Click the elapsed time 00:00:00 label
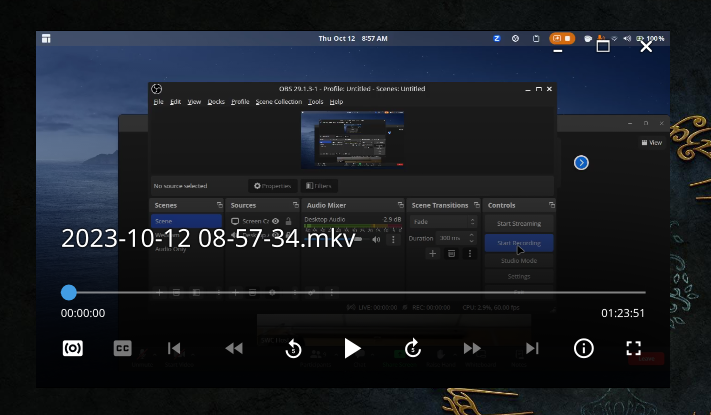711x415 pixels. point(83,313)
